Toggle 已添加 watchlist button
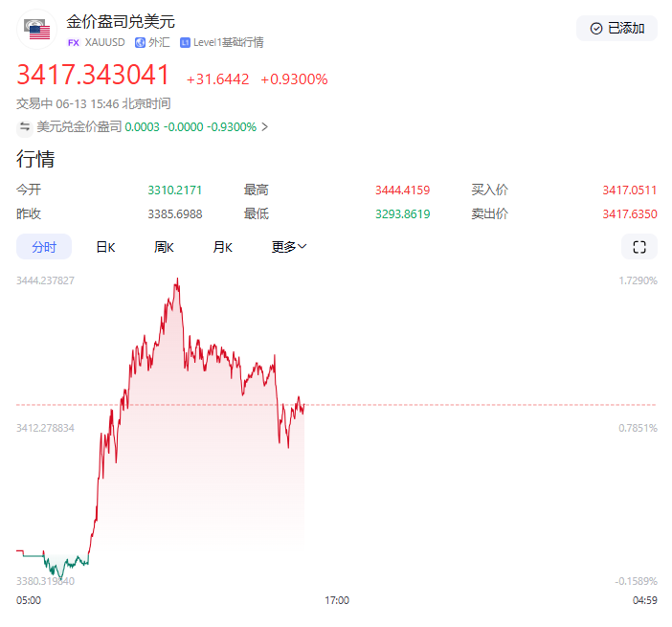The height and width of the screenshot is (627, 672). coord(616,29)
